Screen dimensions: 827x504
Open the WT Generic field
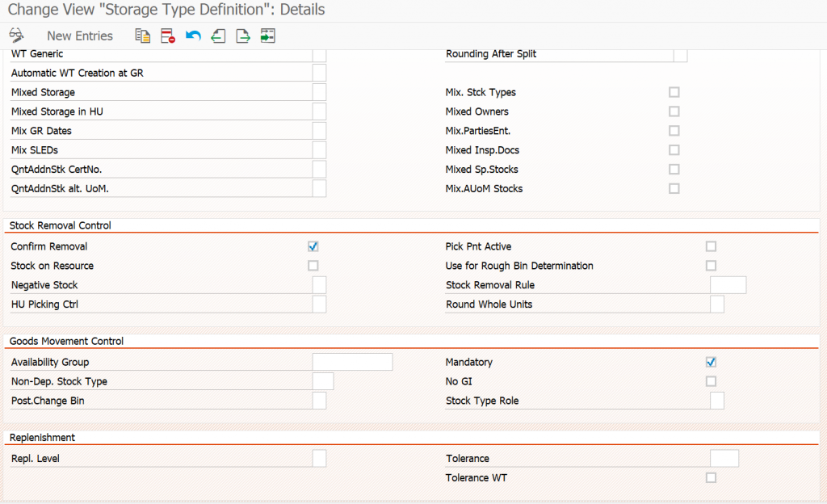coord(319,55)
